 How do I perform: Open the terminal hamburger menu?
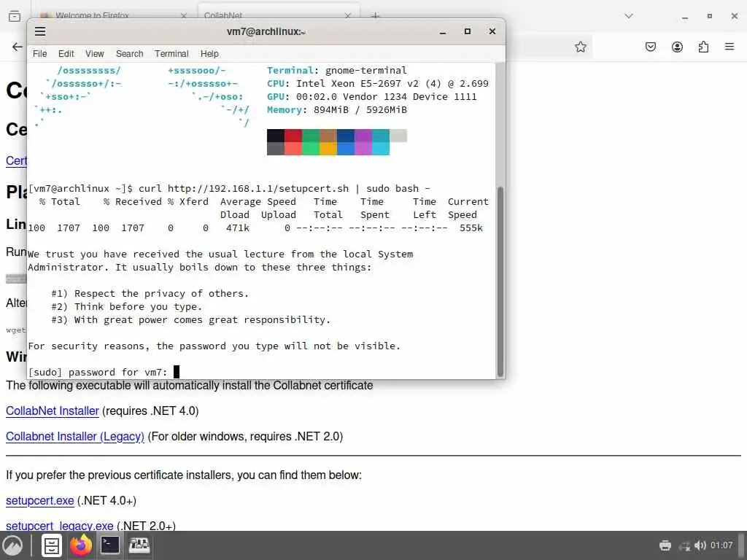[x=40, y=31]
